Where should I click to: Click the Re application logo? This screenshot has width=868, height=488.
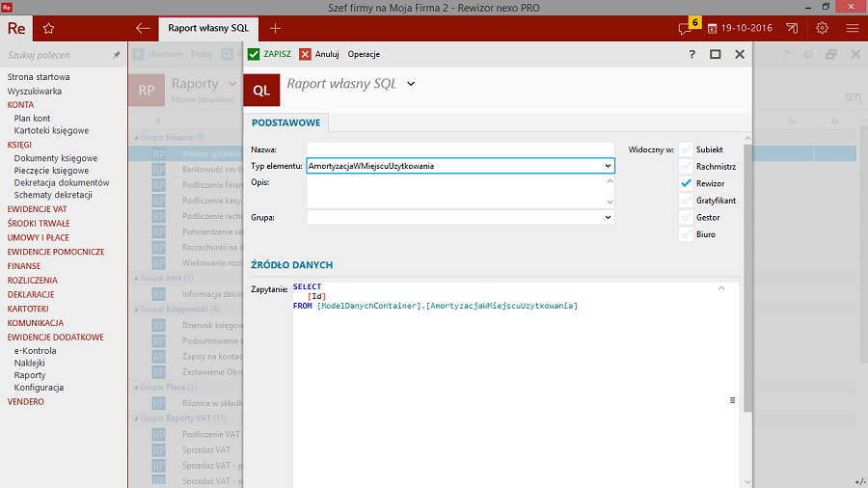pos(16,29)
